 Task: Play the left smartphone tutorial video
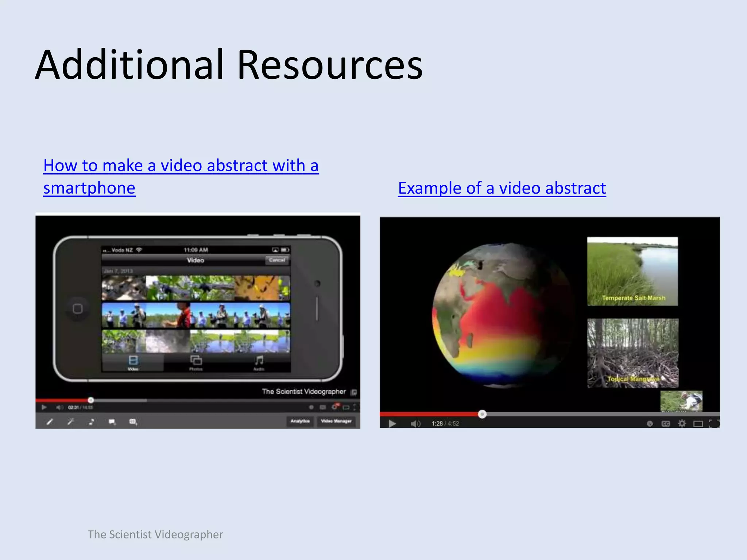pyautogui.click(x=44, y=407)
